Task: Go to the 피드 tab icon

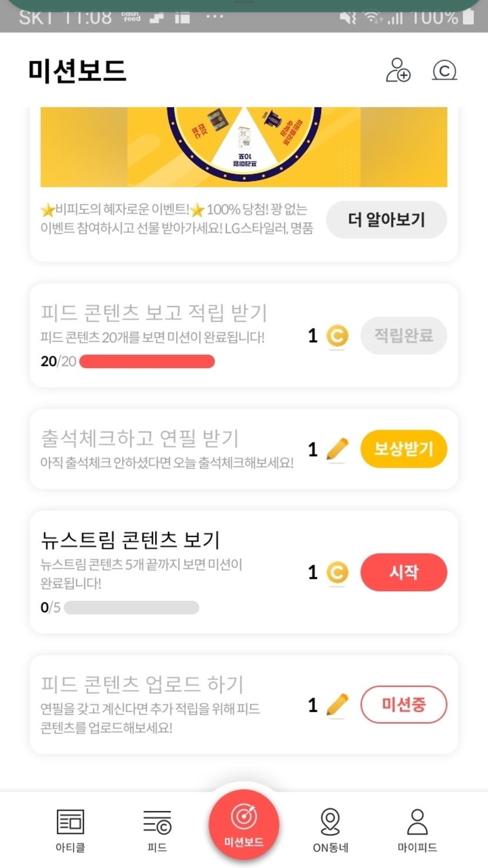Action: point(157,822)
